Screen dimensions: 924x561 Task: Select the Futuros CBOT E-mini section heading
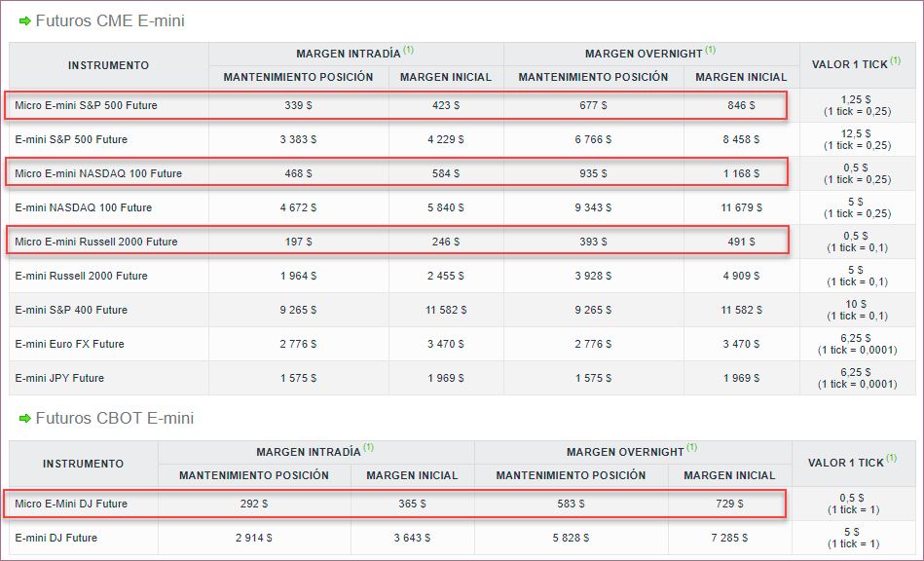click(115, 419)
